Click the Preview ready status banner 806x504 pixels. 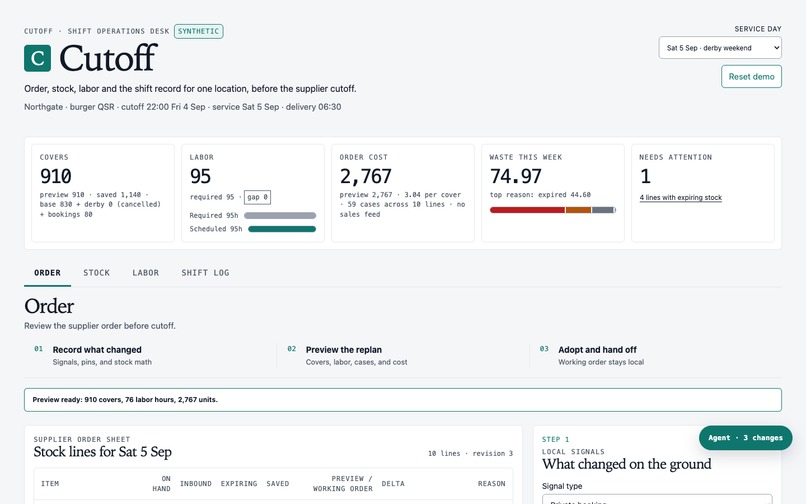click(x=403, y=400)
